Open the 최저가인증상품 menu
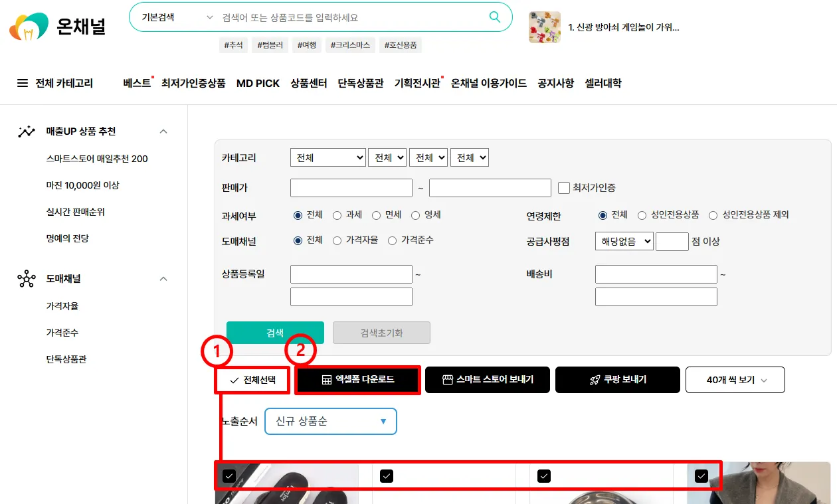837x504 pixels. pyautogui.click(x=193, y=83)
